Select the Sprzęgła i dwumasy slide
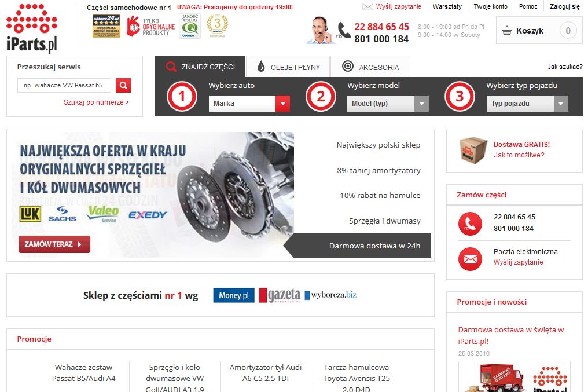 coord(384,221)
